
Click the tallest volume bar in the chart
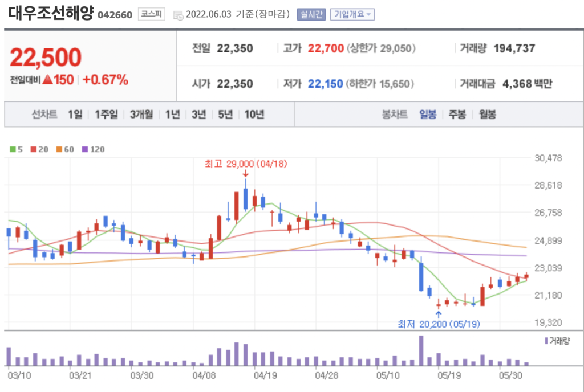click(421, 350)
